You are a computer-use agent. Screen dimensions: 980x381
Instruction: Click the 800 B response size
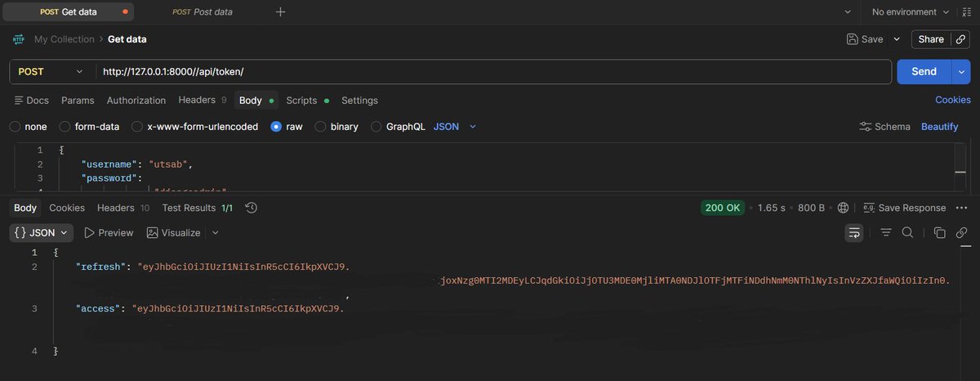[812, 208]
